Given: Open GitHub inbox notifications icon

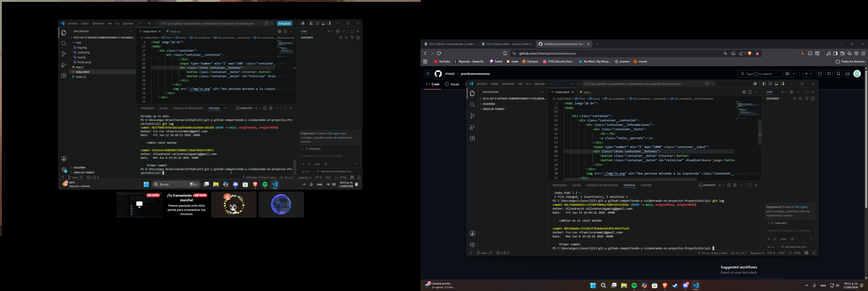Looking at the screenshot, I should pyautogui.click(x=847, y=74).
